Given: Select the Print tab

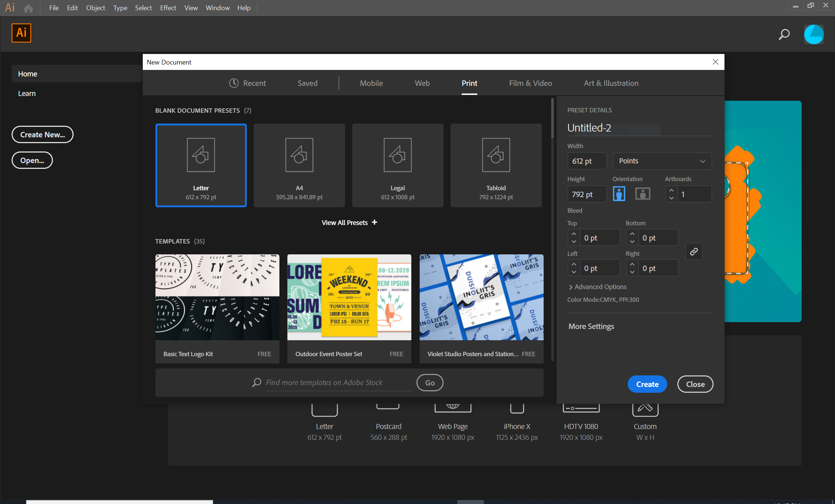Looking at the screenshot, I should click(469, 83).
